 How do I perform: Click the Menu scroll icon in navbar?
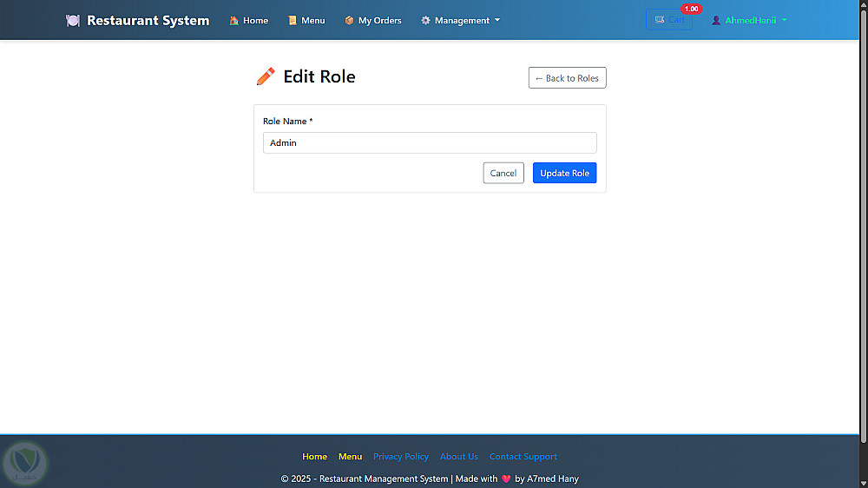[293, 21]
